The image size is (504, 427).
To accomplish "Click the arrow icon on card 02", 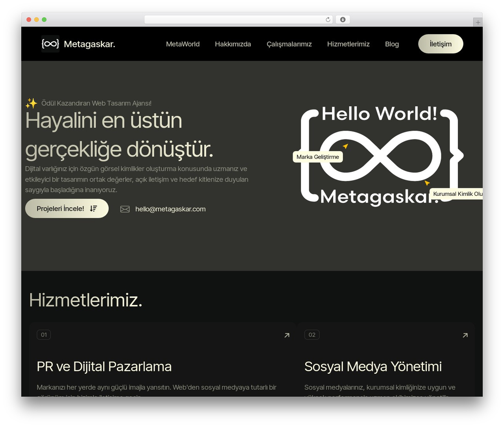I will tap(465, 335).
